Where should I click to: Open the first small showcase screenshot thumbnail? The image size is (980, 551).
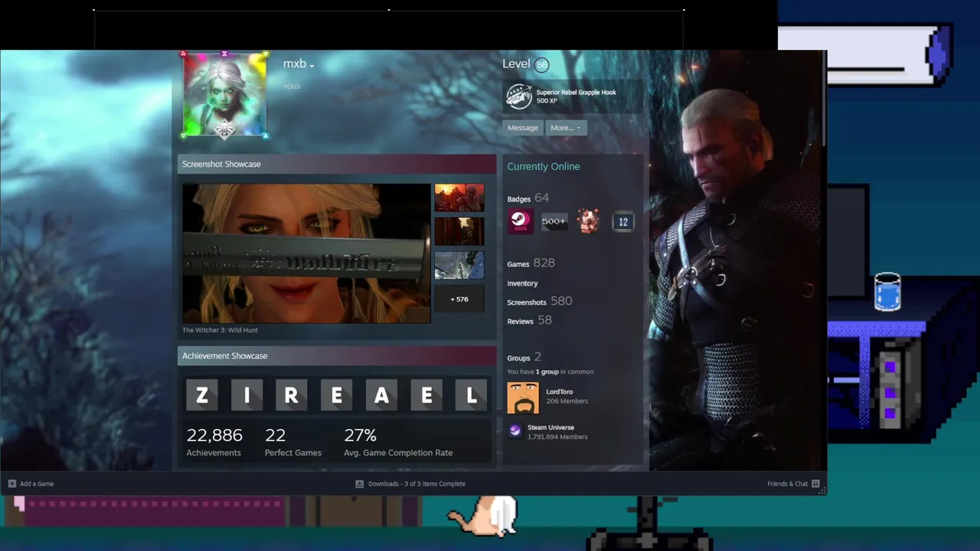coord(459,197)
